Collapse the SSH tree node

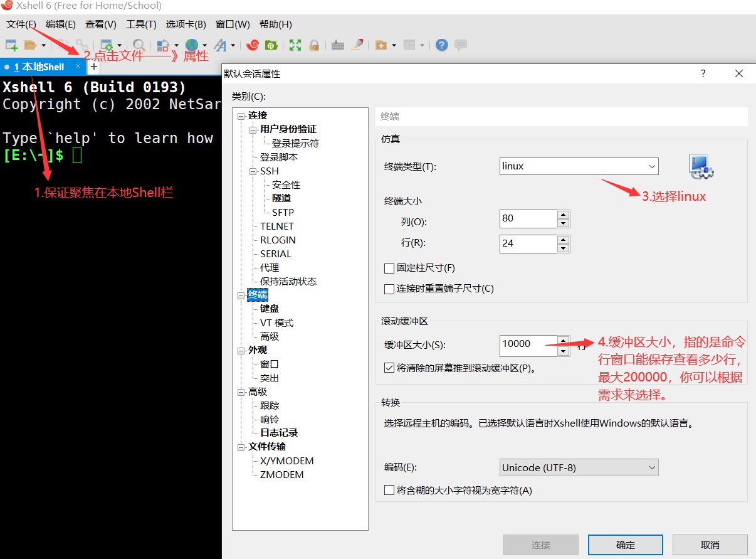[253, 171]
